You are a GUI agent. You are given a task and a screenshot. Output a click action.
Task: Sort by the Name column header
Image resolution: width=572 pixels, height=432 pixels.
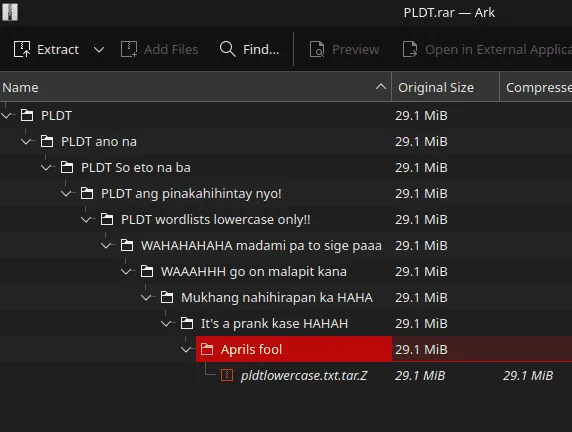pyautogui.click(x=196, y=87)
